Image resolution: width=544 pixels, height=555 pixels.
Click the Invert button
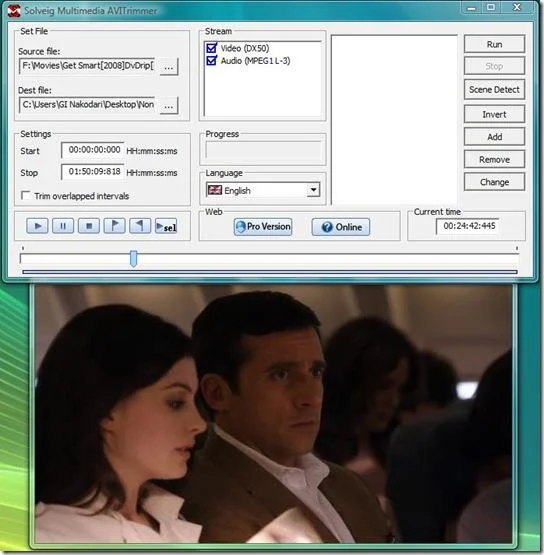[494, 114]
